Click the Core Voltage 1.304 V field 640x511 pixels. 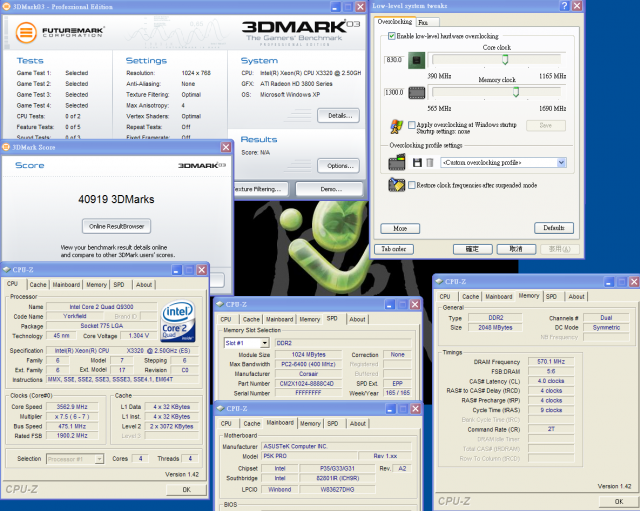coord(138,335)
